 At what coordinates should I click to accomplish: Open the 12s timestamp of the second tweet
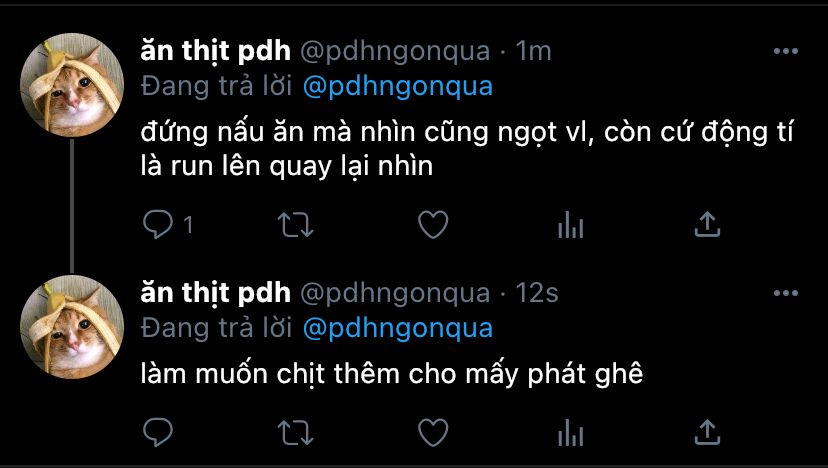537,293
